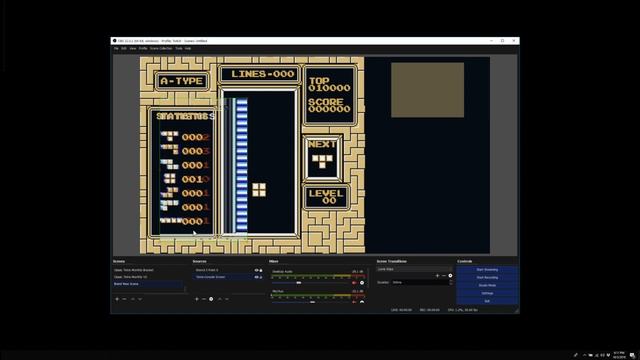Hide the highlighted source with its eye icon
Screen dimensions: 640x360
pos(256,277)
